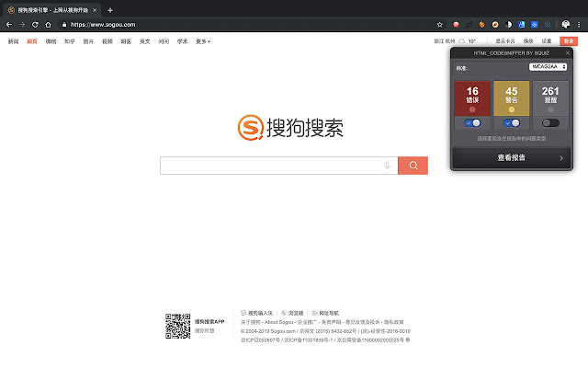Reload the page
588x368 pixels.
[x=35, y=25]
